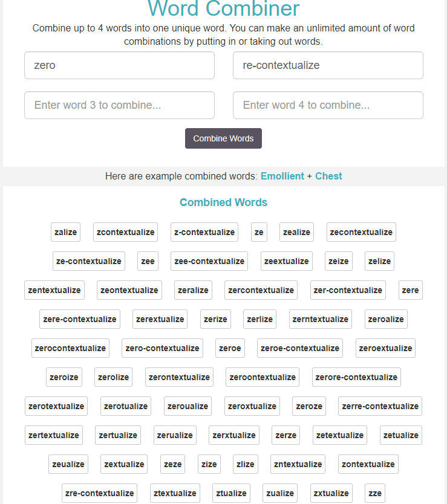The height and width of the screenshot is (504, 447).
Task: Select the zontextualize result
Action: point(368,464)
